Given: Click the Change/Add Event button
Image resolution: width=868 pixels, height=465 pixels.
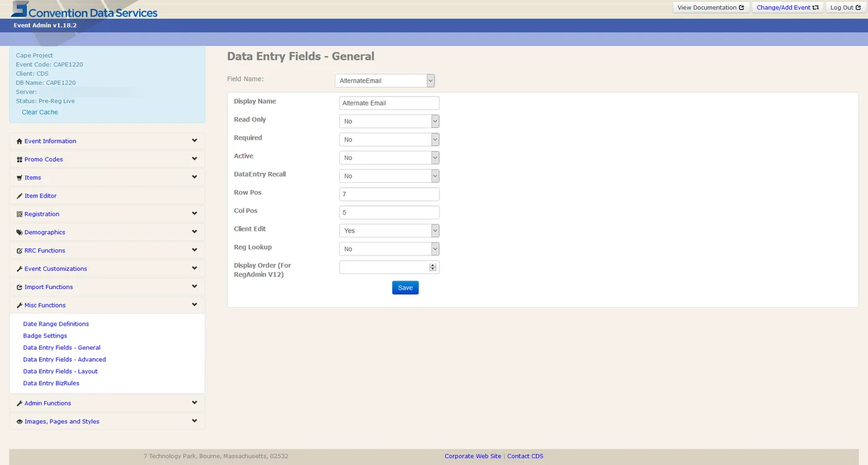Looking at the screenshot, I should pos(788,7).
